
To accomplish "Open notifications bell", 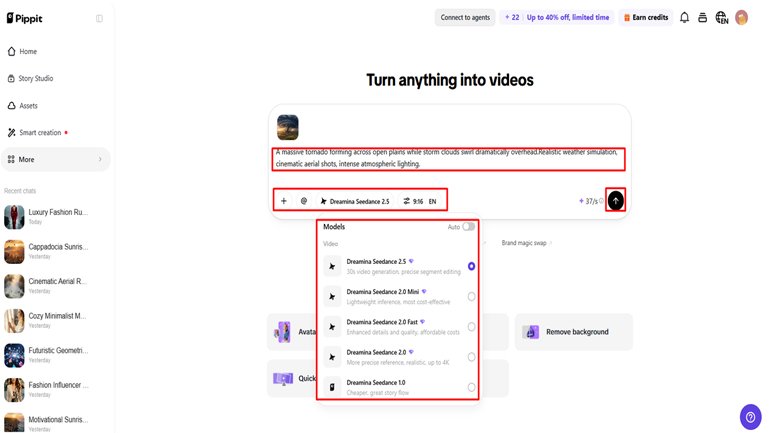I will [x=684, y=18].
